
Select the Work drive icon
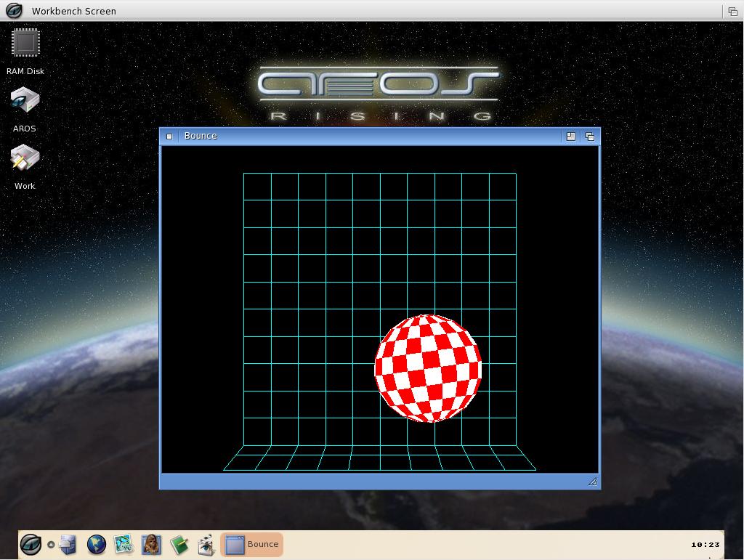(x=25, y=158)
